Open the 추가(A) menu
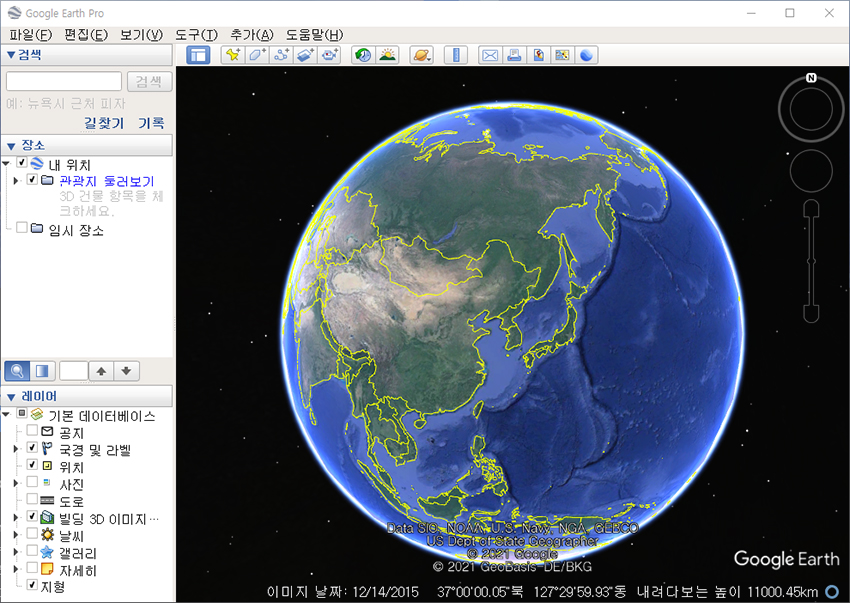This screenshot has width=850, height=603. click(x=252, y=35)
